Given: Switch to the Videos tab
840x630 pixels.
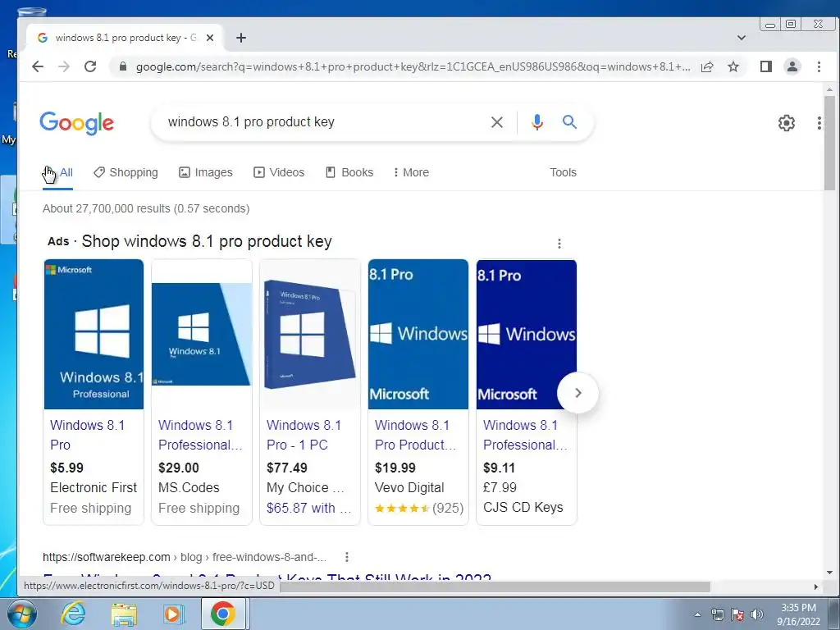Looking at the screenshot, I should (279, 172).
